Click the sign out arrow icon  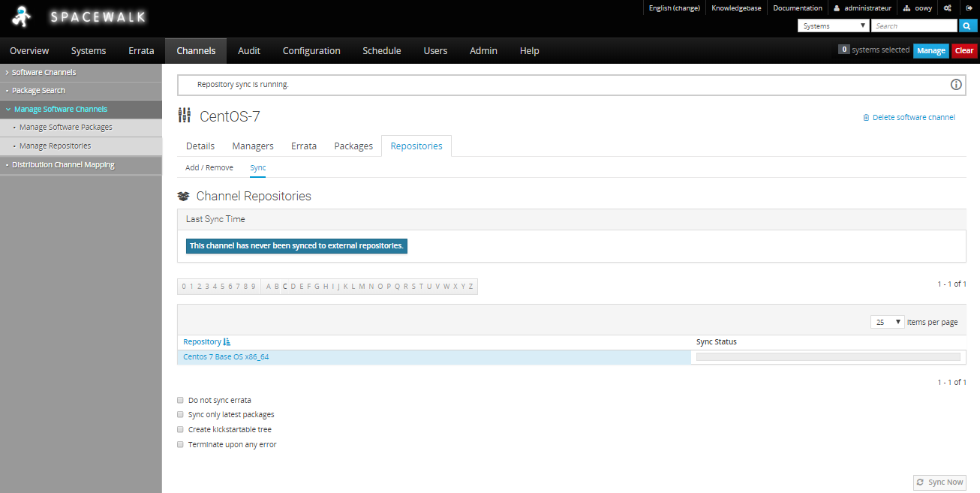coord(969,8)
